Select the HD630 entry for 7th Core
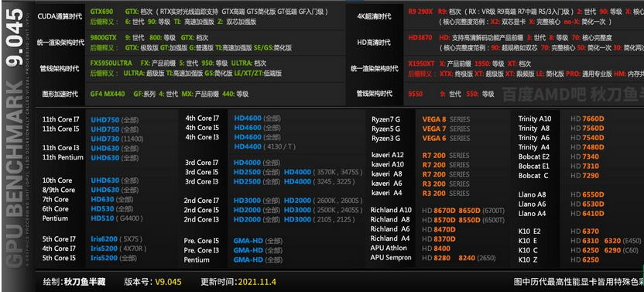The width and height of the screenshot is (644, 292). coord(102,200)
